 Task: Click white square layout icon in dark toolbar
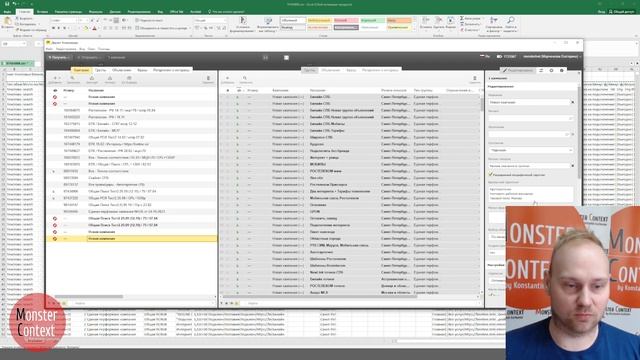click(x=286, y=58)
